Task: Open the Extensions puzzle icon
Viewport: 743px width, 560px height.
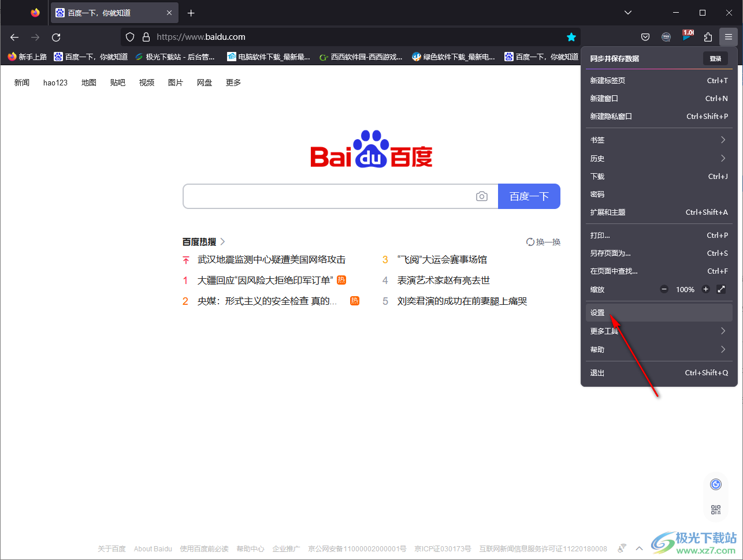Action: pos(708,37)
